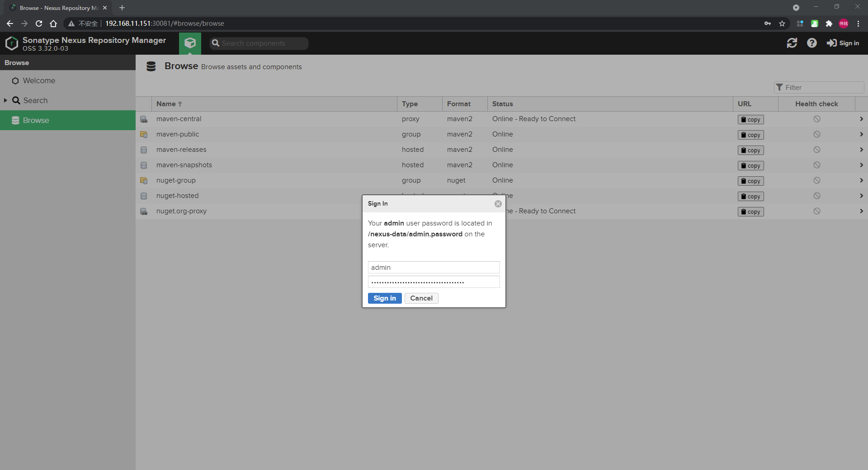Image resolution: width=868 pixels, height=470 pixels.
Task: Select Browse in the sidebar
Action: coord(68,120)
